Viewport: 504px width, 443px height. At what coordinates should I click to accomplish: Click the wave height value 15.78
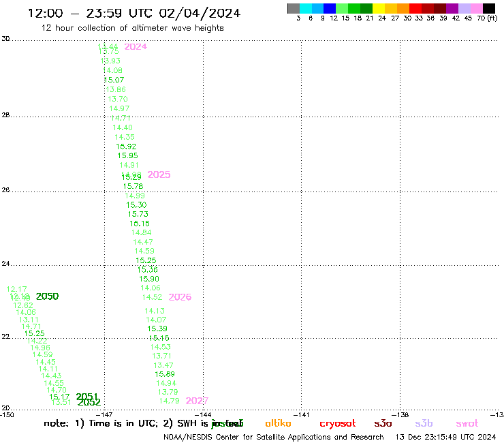tap(133, 186)
